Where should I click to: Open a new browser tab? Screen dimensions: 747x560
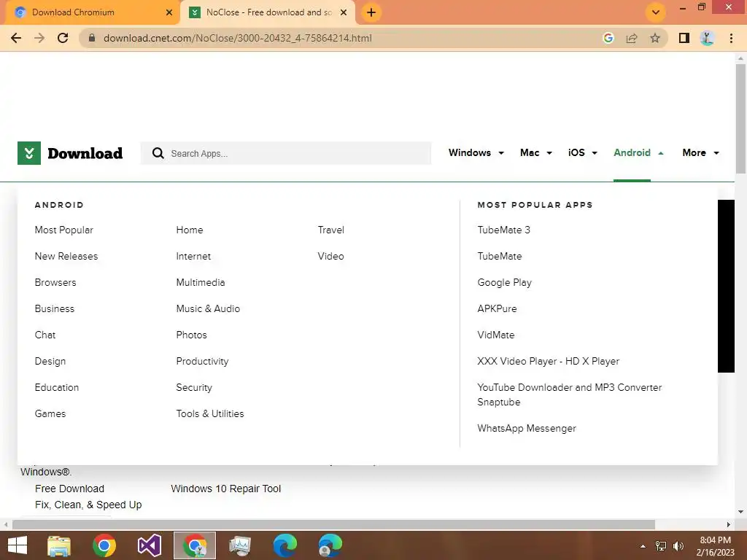coord(371,12)
